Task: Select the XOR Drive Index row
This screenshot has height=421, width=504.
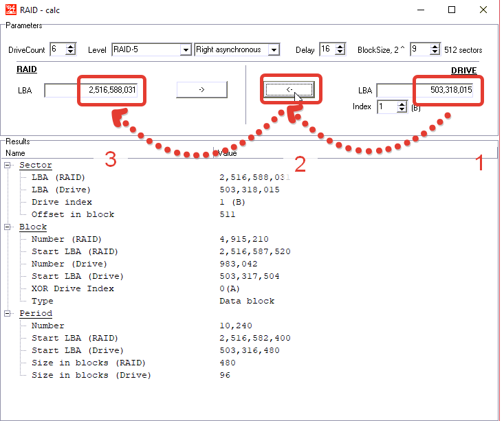Action: click(72, 289)
